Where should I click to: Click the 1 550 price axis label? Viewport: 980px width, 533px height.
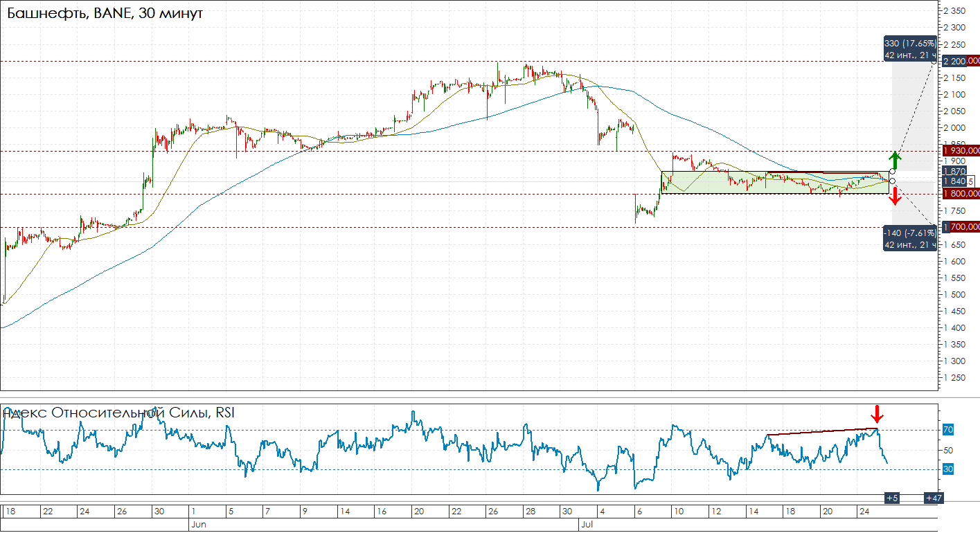point(954,278)
